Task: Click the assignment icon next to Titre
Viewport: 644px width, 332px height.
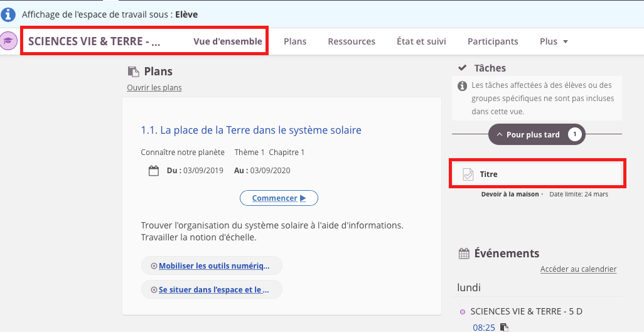Action: [x=468, y=174]
